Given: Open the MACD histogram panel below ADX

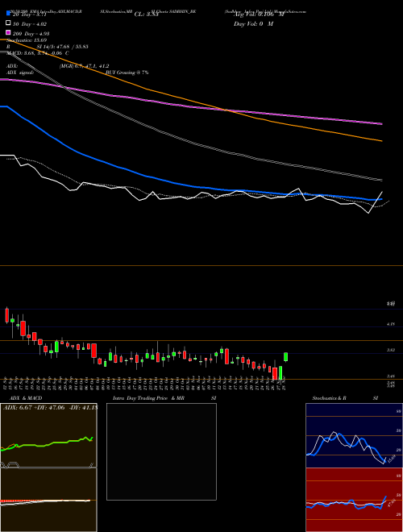Looking at the screenshot, I should tap(48, 500).
